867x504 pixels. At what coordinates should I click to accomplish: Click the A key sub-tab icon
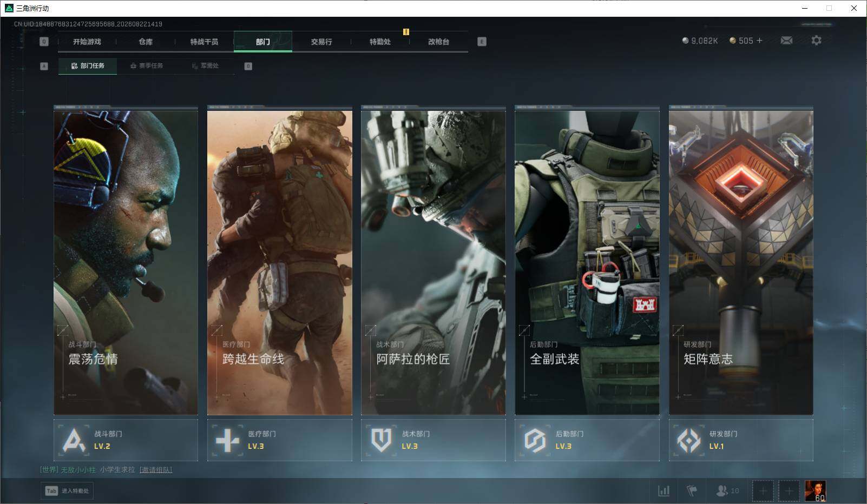(44, 66)
